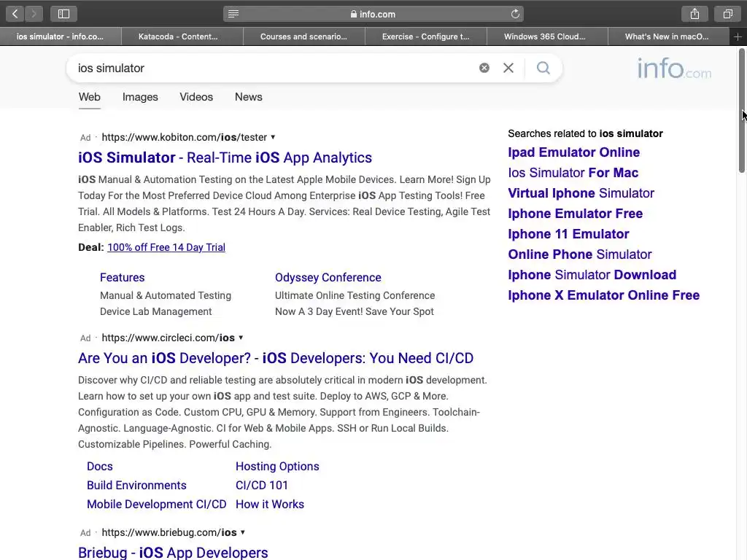
Task: Show the Safari sidebar
Action: (64, 14)
